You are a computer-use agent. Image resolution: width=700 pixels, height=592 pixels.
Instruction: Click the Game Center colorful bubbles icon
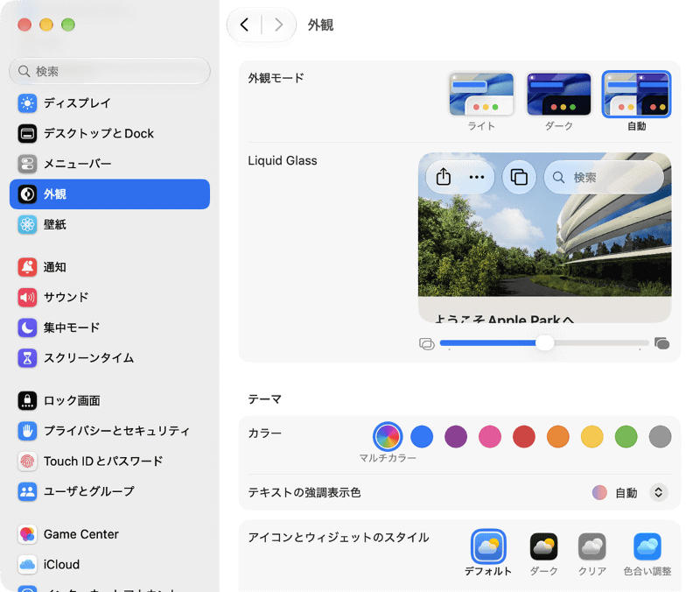coord(27,534)
